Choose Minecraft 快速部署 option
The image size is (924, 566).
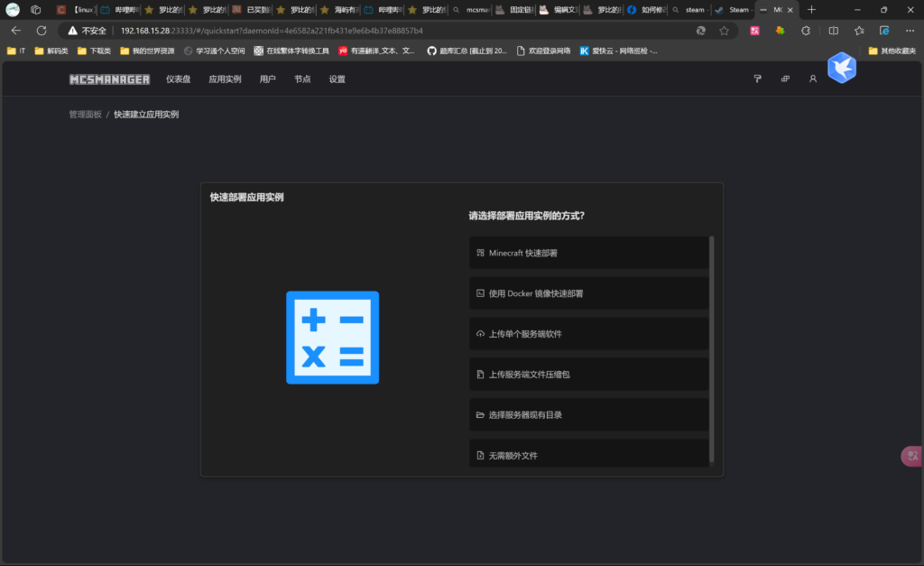(x=588, y=253)
